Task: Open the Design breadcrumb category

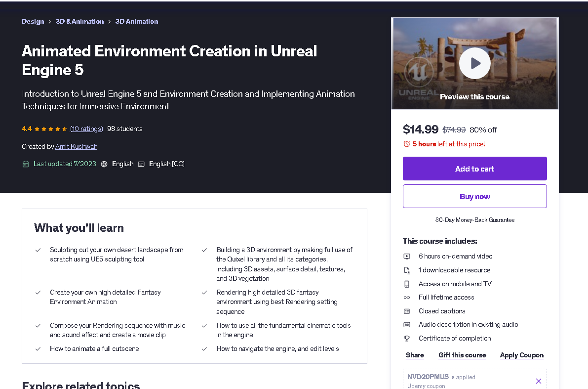Action: pyautogui.click(x=33, y=21)
